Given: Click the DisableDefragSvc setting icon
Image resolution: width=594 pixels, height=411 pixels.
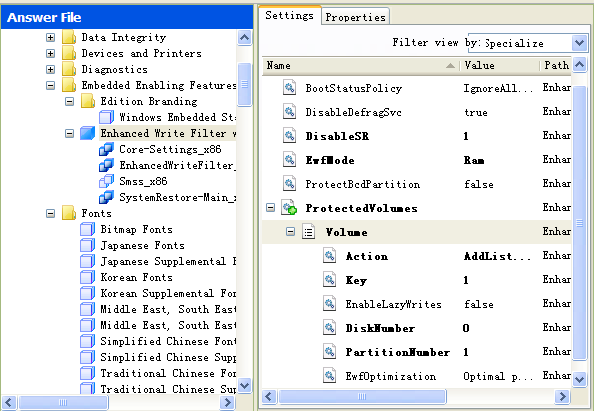Looking at the screenshot, I should pos(289,112).
